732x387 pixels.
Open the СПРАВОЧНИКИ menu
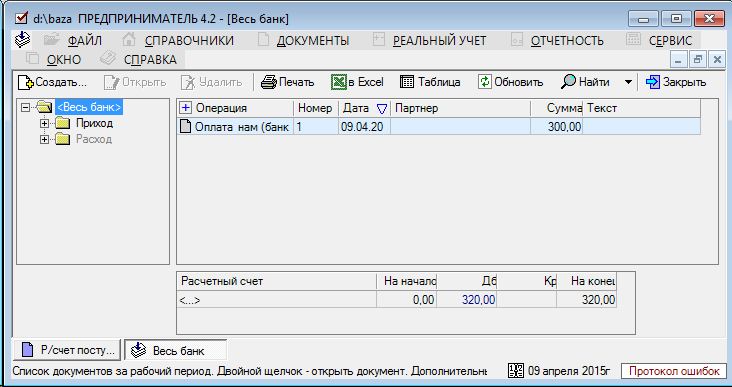click(x=189, y=41)
